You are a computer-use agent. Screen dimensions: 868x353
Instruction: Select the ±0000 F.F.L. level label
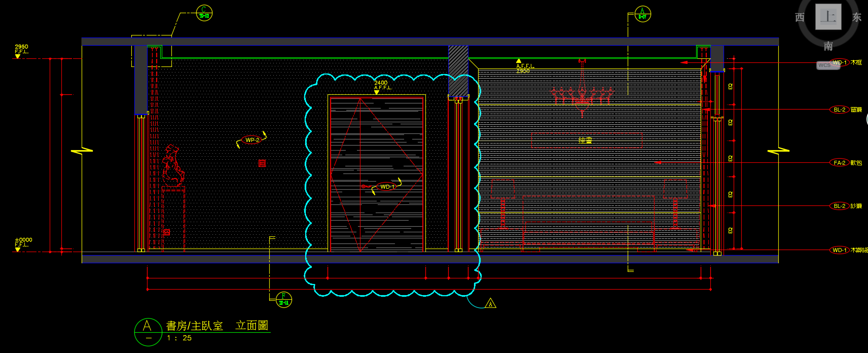point(23,243)
